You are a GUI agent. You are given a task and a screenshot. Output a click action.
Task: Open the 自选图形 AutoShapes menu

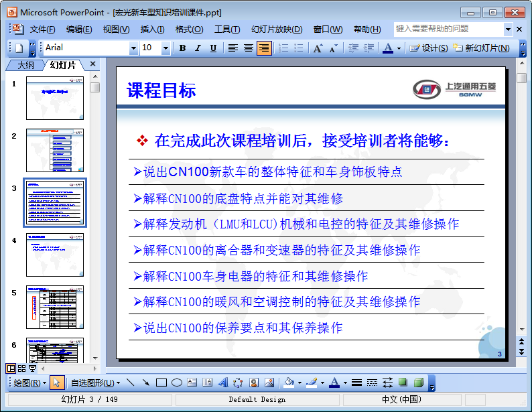click(95, 383)
